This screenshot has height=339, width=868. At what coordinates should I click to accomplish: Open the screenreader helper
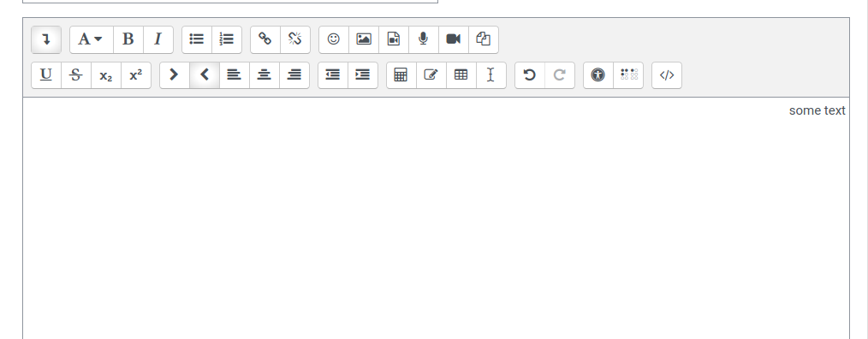628,74
